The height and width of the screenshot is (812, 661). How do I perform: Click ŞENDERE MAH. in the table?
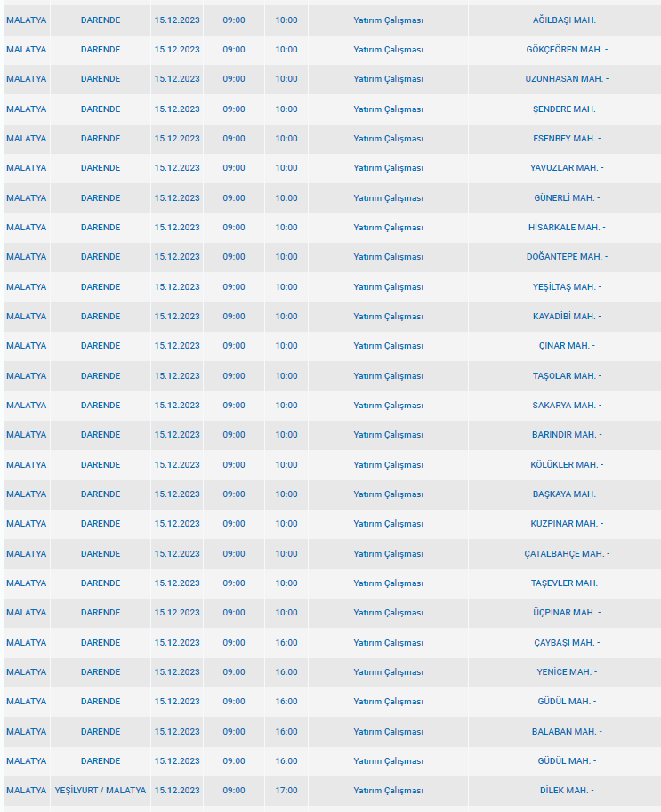click(x=567, y=109)
